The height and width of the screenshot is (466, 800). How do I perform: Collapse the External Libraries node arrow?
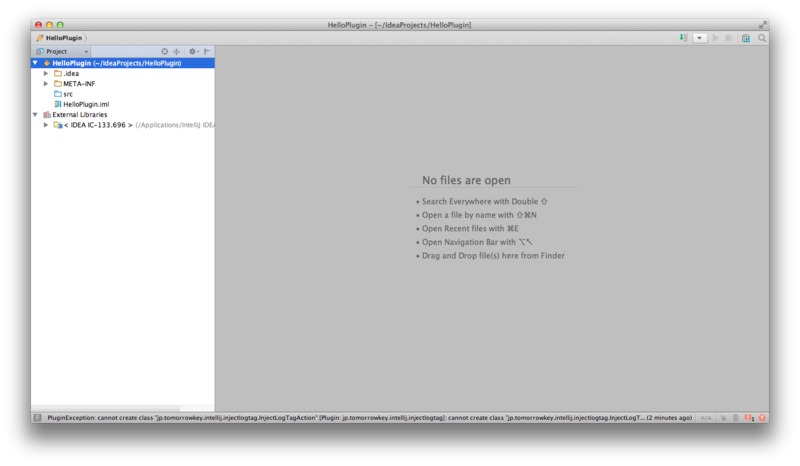tap(35, 115)
